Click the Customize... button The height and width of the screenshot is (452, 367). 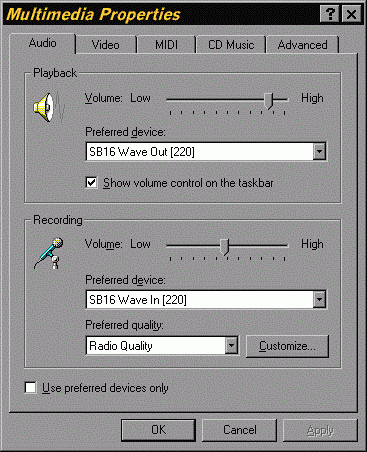tap(287, 346)
